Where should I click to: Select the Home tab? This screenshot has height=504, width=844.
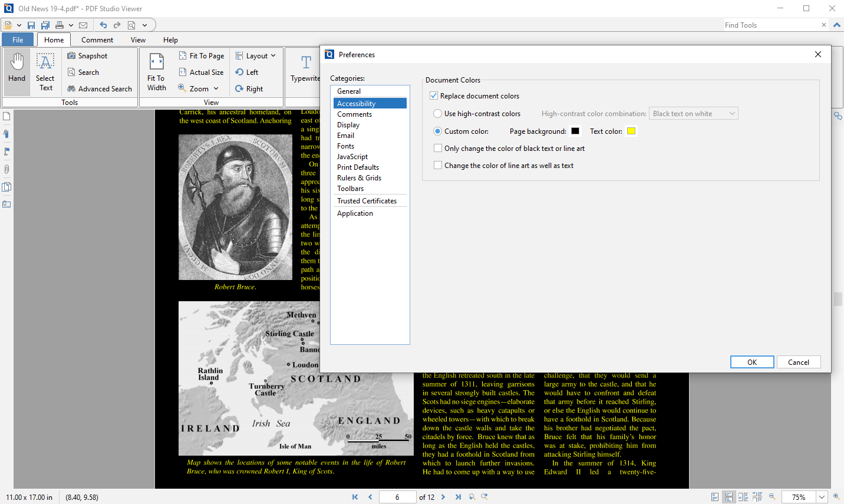coord(54,40)
